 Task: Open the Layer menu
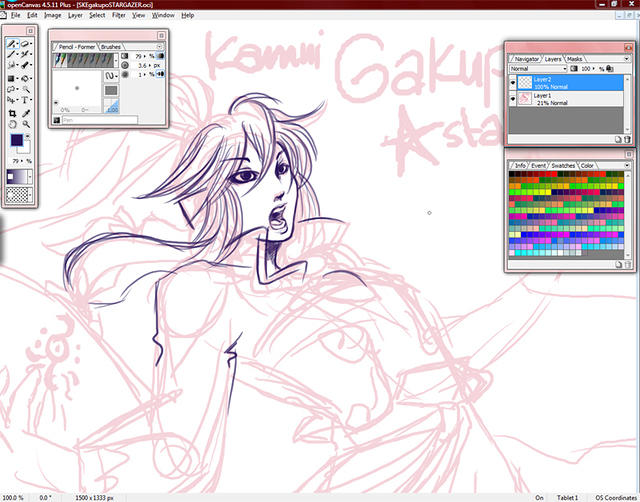[x=75, y=15]
